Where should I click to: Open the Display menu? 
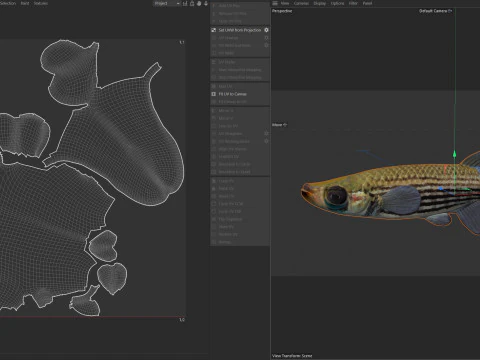click(319, 3)
